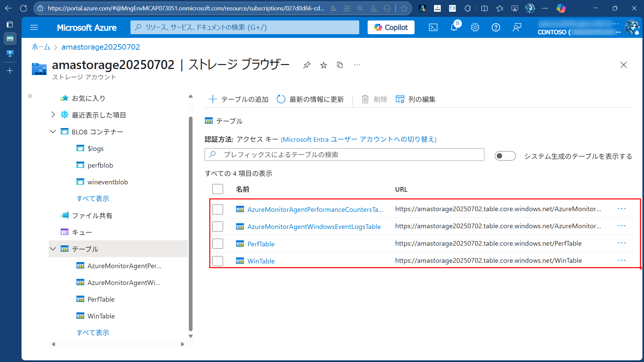Image resolution: width=644 pixels, height=362 pixels.
Task: Click amastorage20250702 breadcrumb link
Action: pyautogui.click(x=101, y=47)
